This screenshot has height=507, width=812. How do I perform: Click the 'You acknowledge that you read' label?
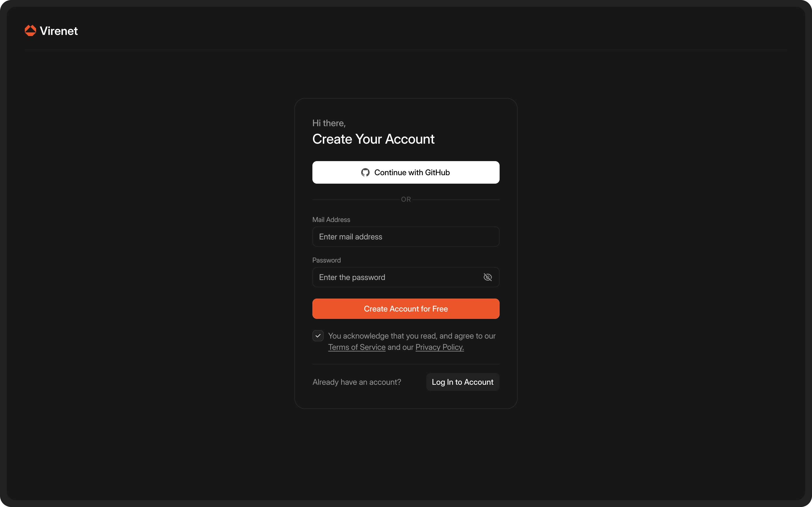(411, 336)
